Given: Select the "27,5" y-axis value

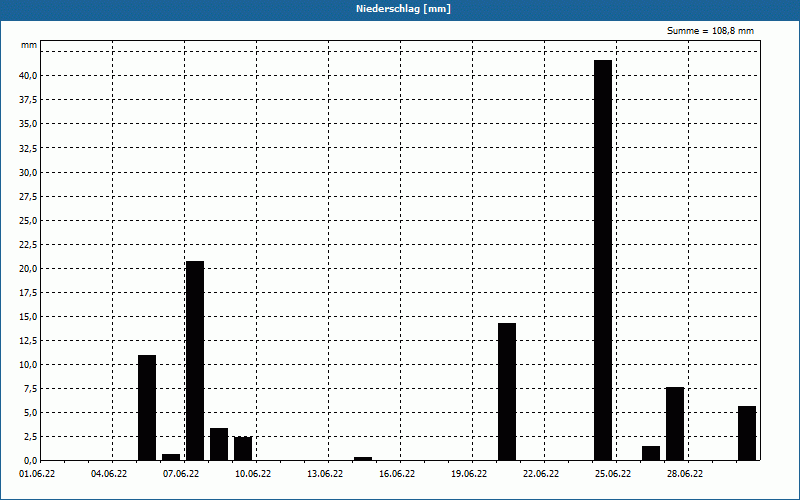Looking at the screenshot, I should (x=28, y=196).
